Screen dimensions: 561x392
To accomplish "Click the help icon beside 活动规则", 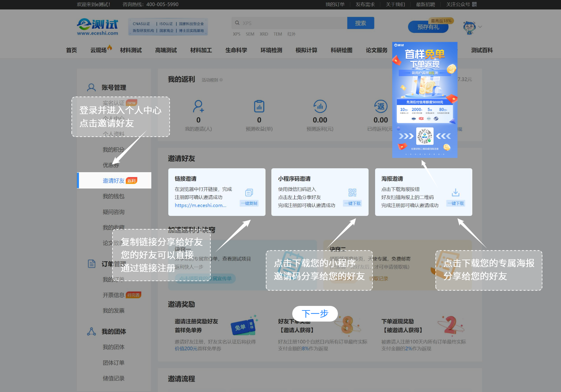I will pyautogui.click(x=221, y=80).
